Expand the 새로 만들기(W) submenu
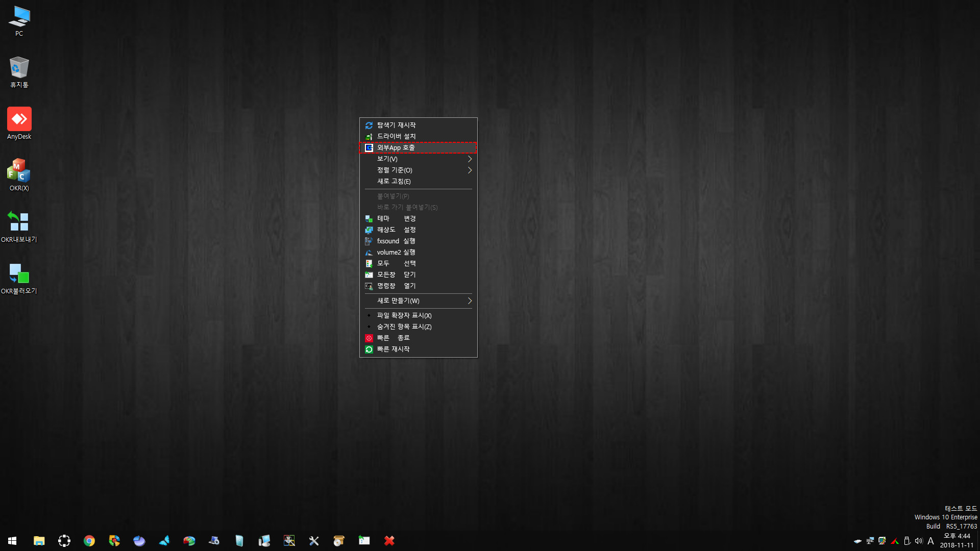This screenshot has height=551, width=980. pos(418,300)
